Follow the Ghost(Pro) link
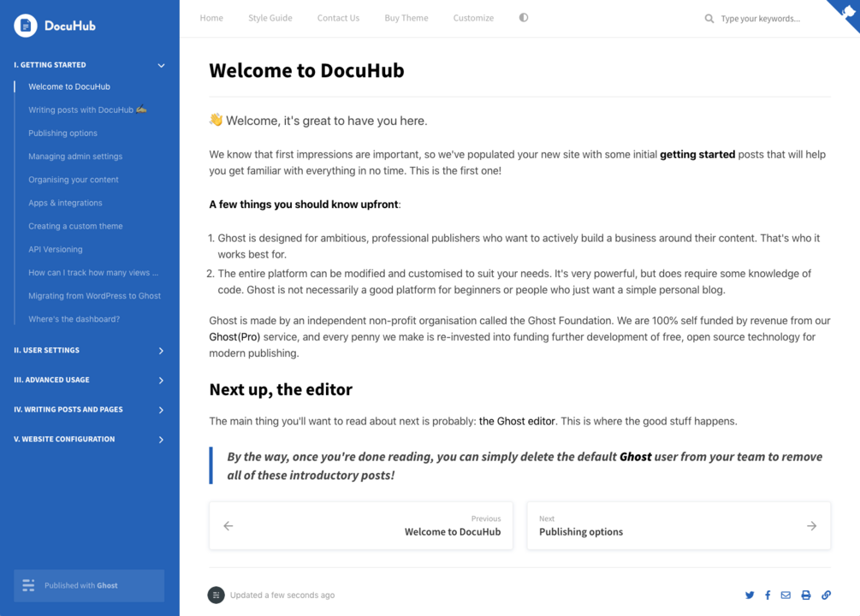860x616 pixels. click(x=234, y=337)
